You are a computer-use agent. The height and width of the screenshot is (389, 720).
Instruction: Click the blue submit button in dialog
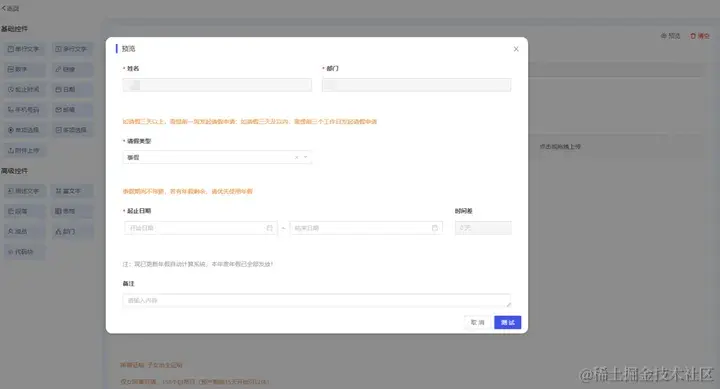(507, 322)
